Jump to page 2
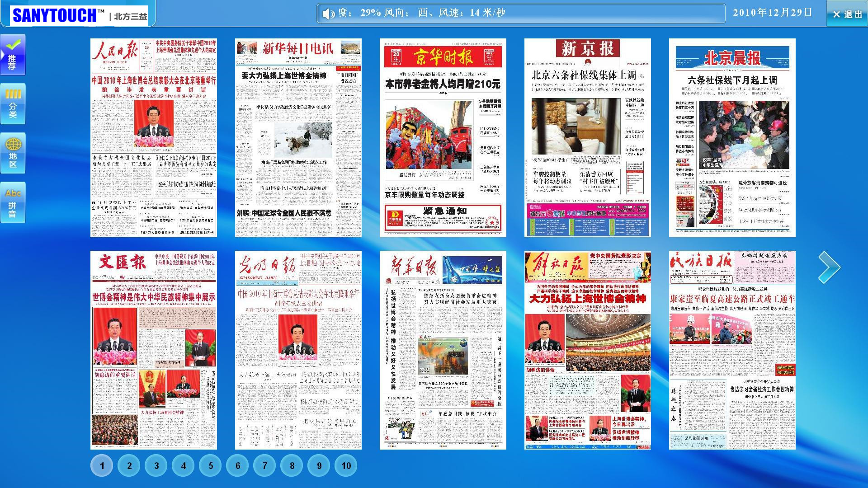This screenshot has width=868, height=488. point(129,465)
